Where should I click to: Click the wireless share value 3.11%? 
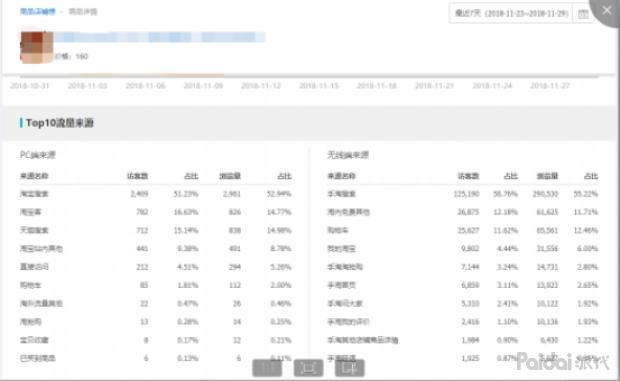[507, 285]
